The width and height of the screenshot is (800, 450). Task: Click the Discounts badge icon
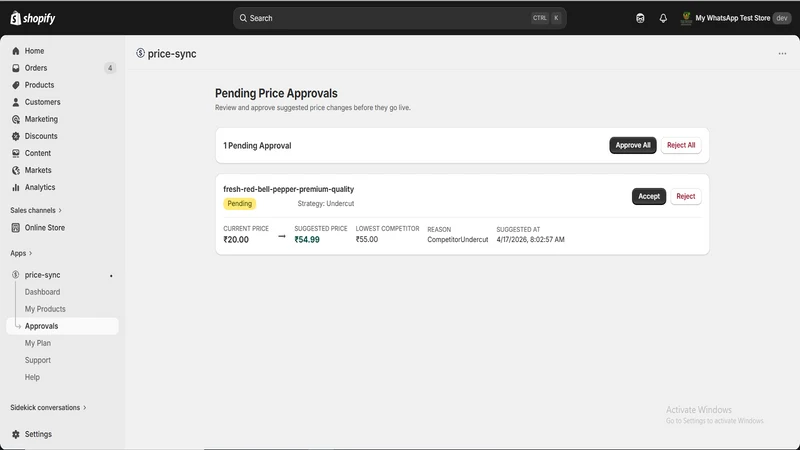point(16,136)
